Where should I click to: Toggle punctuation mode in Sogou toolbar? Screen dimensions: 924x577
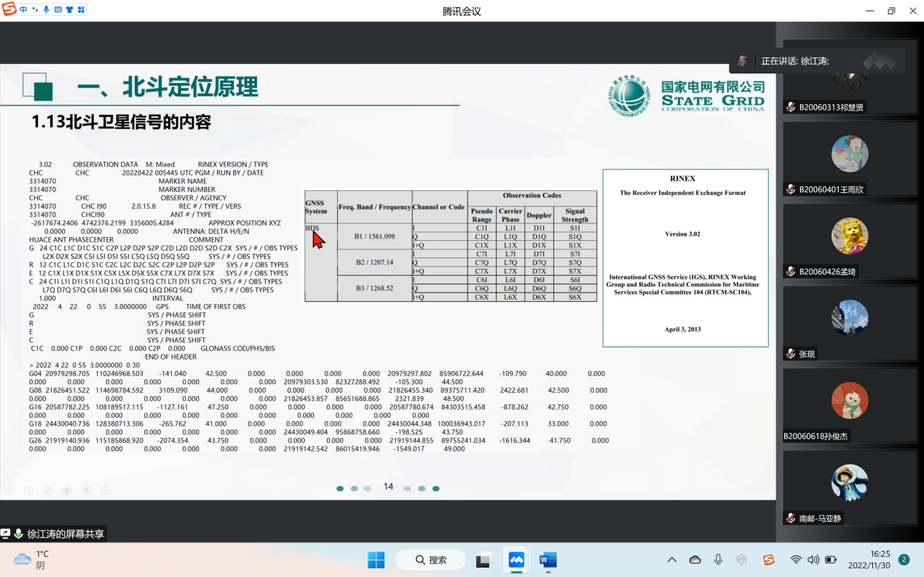coord(35,9)
